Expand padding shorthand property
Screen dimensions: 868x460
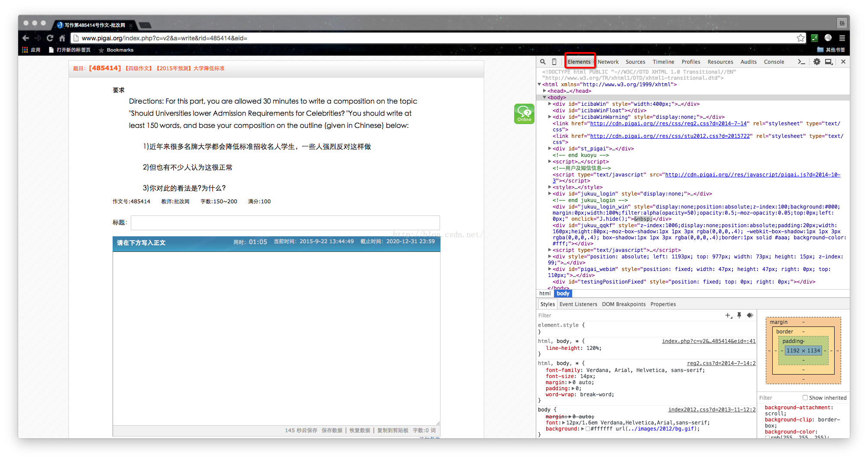573,388
